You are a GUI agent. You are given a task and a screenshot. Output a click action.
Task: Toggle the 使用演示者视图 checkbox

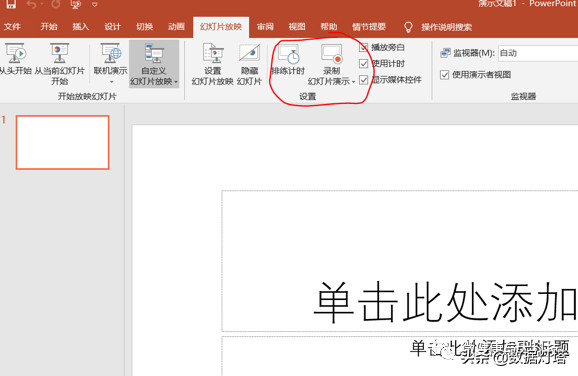point(445,75)
